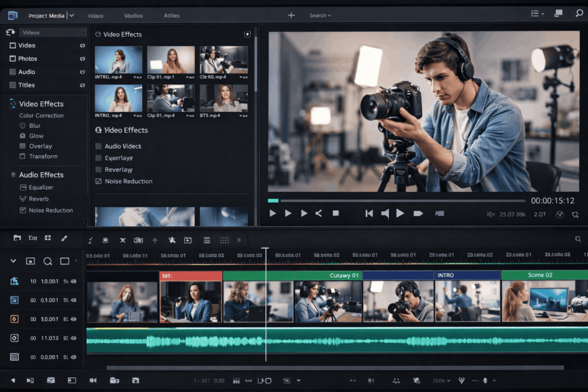Viewport: 588px width, 392px height.
Task: Open the Atitles tab
Action: pos(171,15)
